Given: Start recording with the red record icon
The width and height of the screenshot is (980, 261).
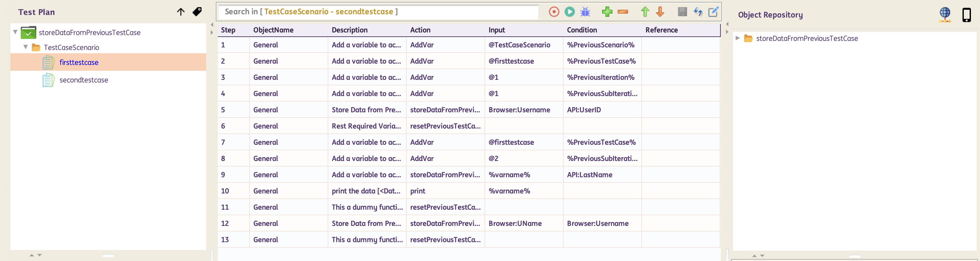Looking at the screenshot, I should [554, 12].
